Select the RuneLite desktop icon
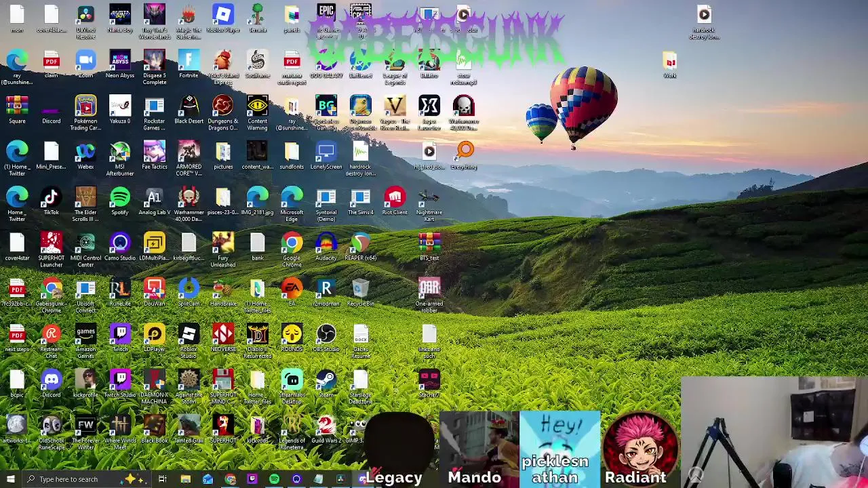This screenshot has width=868, height=488. [x=120, y=291]
